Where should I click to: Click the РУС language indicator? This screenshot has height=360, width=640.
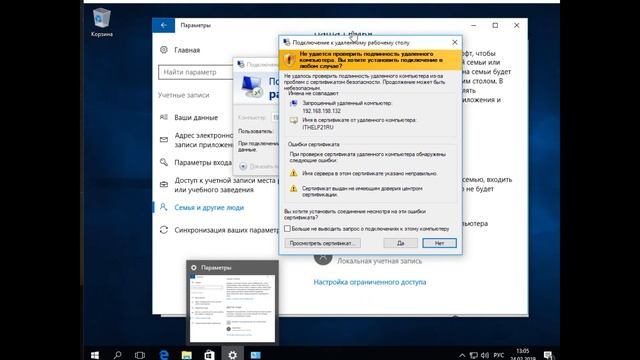click(x=499, y=355)
